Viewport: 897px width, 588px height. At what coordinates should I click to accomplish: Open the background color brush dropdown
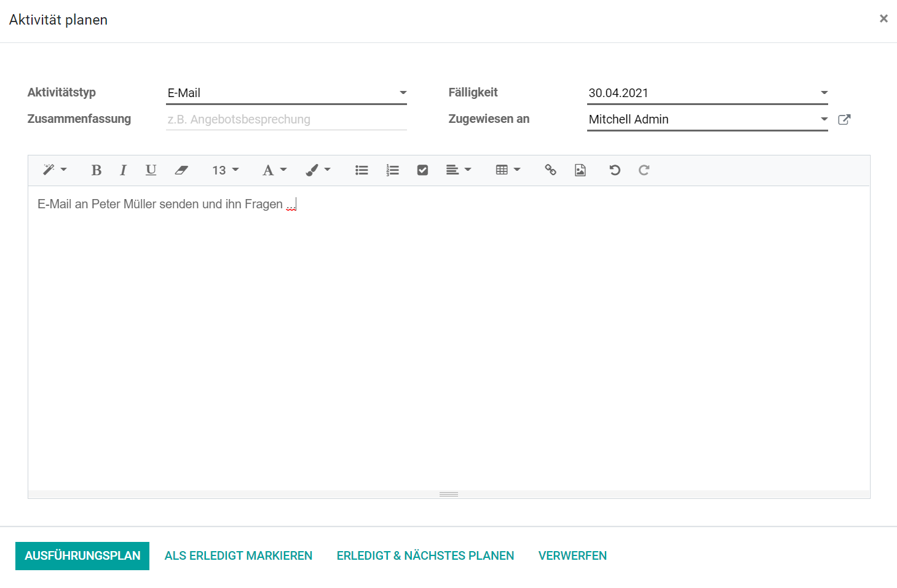tap(318, 170)
